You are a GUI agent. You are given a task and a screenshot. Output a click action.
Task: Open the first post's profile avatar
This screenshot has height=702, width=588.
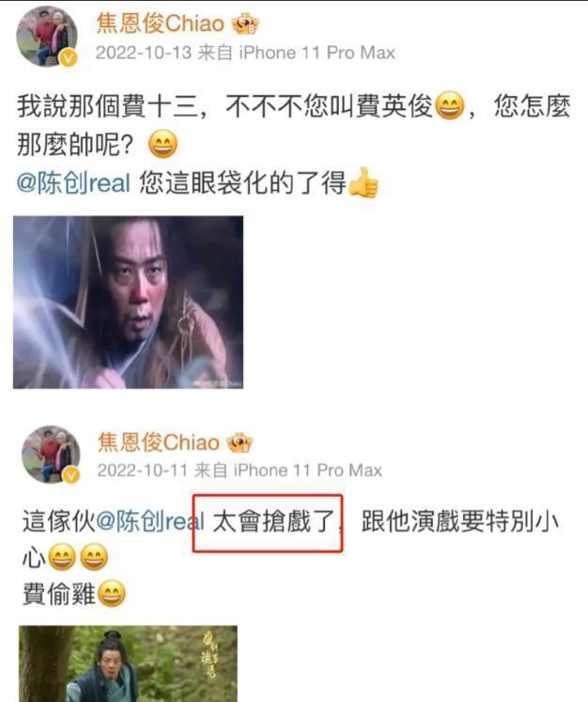pos(47,37)
